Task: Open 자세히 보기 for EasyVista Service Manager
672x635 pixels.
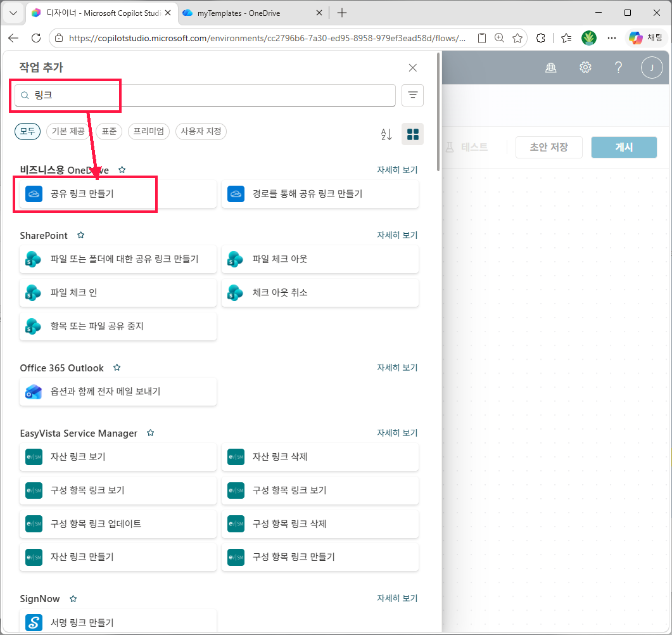Action: 397,433
